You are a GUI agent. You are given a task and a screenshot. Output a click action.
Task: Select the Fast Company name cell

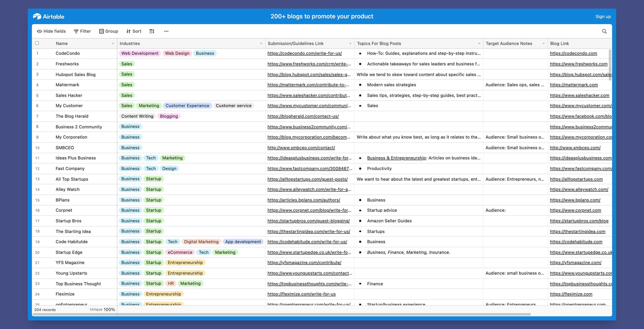(70, 169)
